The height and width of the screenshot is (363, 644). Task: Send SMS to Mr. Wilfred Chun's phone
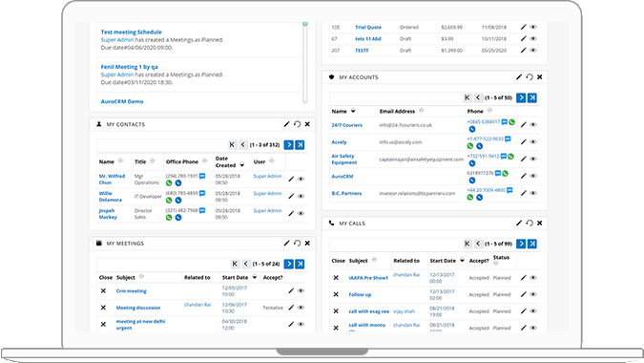pos(202,176)
